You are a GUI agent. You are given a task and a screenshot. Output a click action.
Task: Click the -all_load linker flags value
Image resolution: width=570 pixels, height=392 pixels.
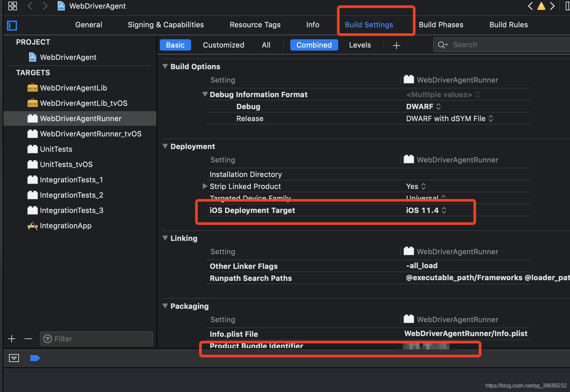[422, 266]
